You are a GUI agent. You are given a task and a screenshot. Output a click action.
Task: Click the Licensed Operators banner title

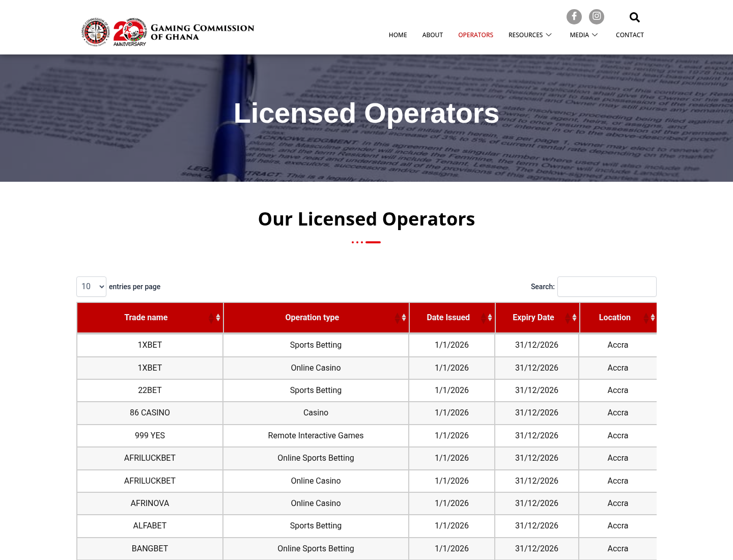pos(366,113)
